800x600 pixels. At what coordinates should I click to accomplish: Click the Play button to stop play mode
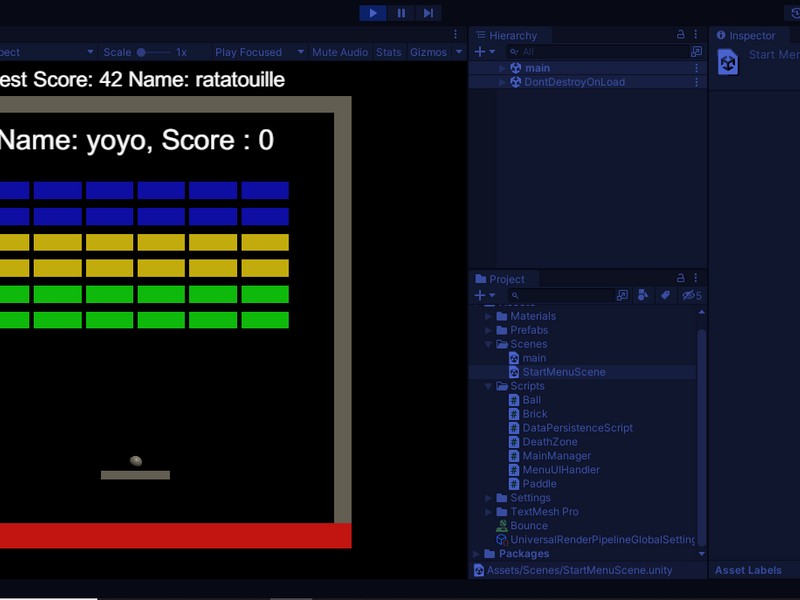point(373,13)
